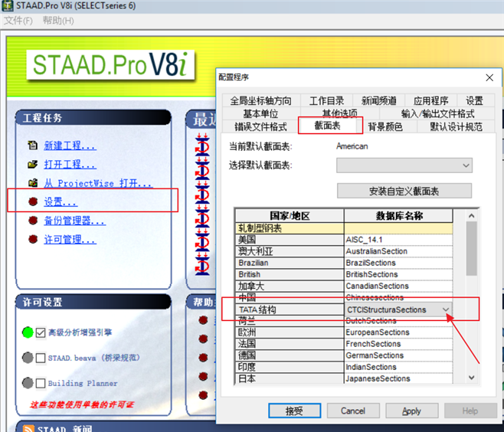Expand the CTCIStructuraSections dropdown arrow

pyautogui.click(x=446, y=309)
